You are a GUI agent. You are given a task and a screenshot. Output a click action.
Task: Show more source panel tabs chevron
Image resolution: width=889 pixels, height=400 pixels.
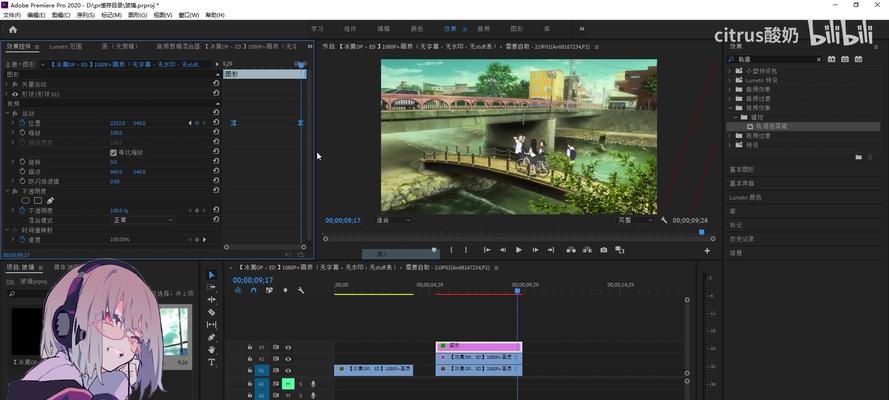click(310, 46)
